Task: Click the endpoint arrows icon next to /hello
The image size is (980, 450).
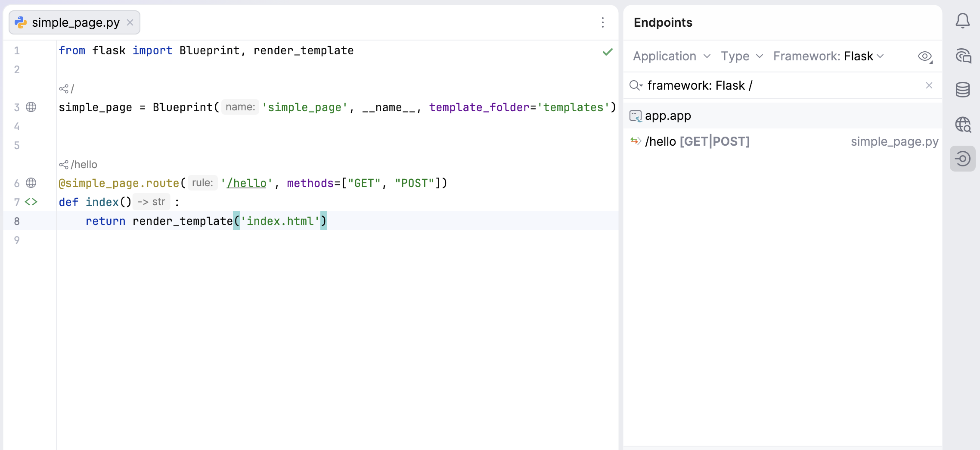Action: (x=636, y=141)
